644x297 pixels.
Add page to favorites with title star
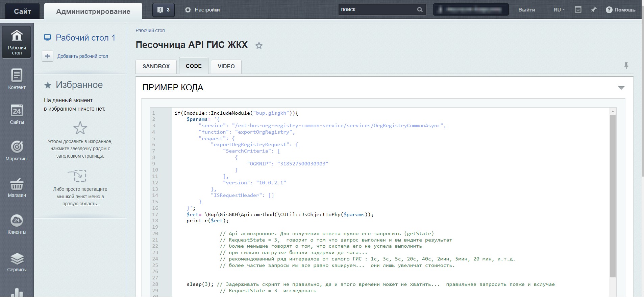pyautogui.click(x=259, y=45)
